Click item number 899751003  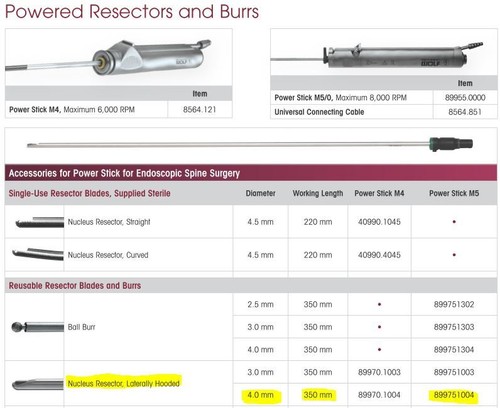[x=454, y=372]
